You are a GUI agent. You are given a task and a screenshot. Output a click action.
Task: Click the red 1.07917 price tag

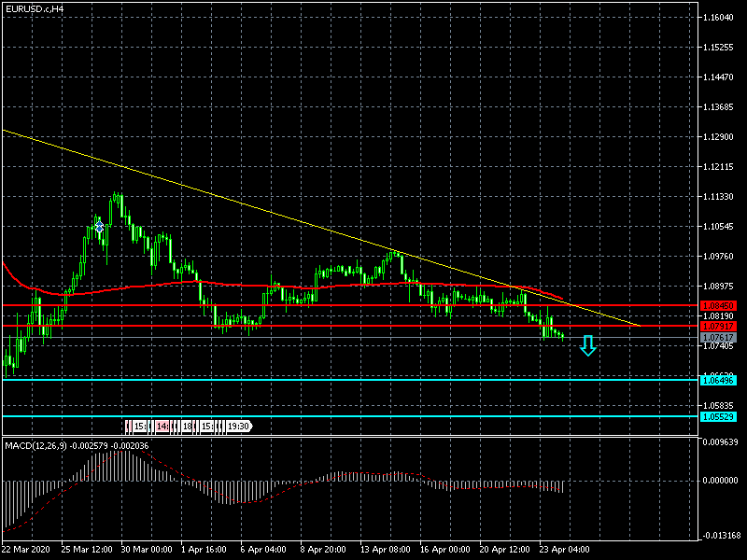coord(719,326)
